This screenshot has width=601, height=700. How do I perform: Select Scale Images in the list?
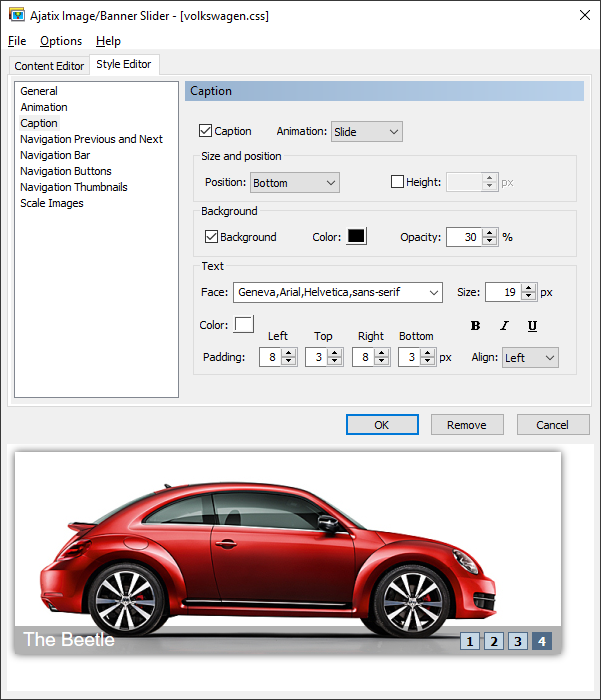point(52,204)
